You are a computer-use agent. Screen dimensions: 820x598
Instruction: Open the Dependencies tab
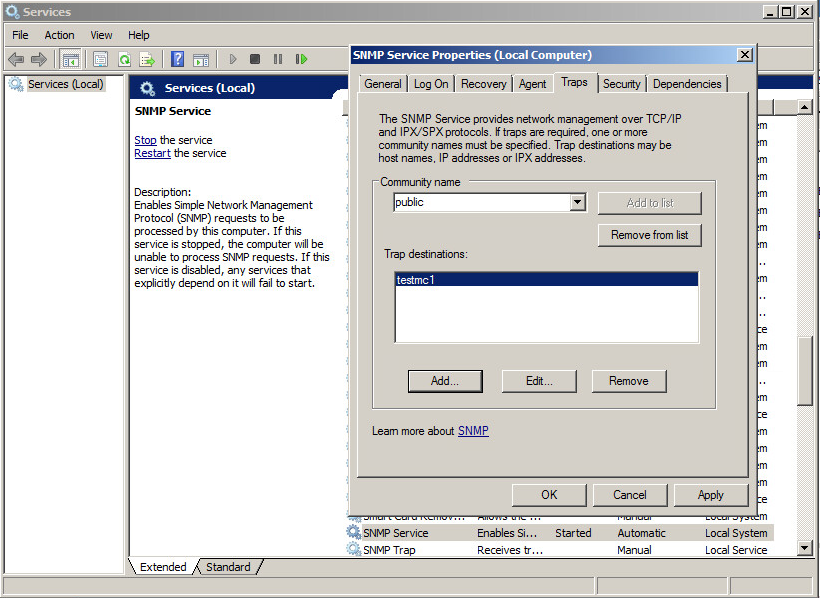[x=687, y=84]
